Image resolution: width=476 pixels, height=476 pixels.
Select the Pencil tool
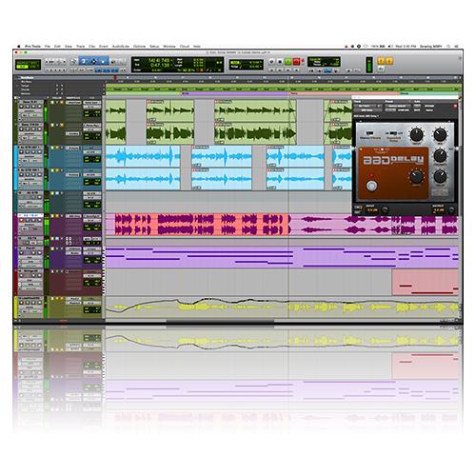point(123,61)
